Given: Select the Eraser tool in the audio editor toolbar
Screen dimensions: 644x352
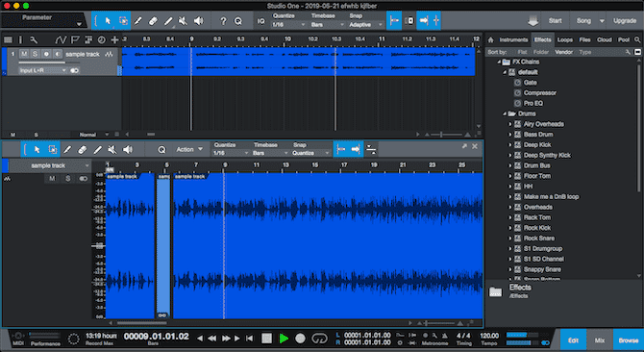Looking at the screenshot, I should 82,149.
